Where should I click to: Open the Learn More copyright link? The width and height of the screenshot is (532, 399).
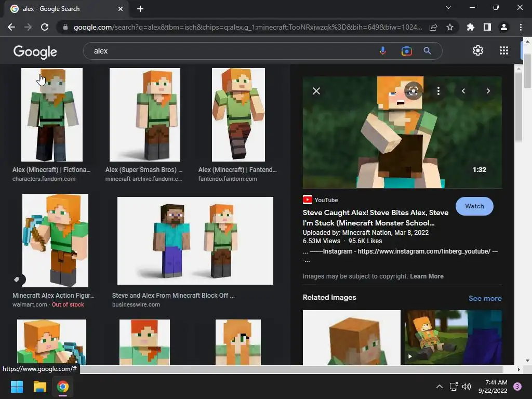(x=427, y=276)
